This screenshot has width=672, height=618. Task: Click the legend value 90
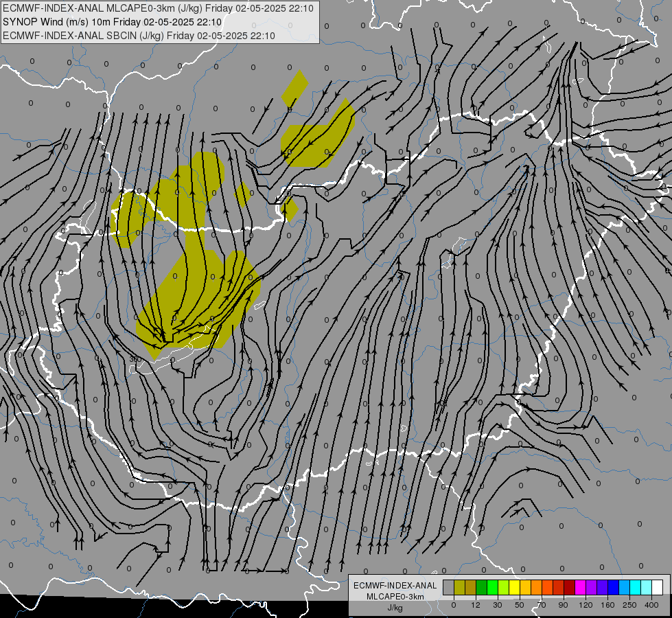563,605
